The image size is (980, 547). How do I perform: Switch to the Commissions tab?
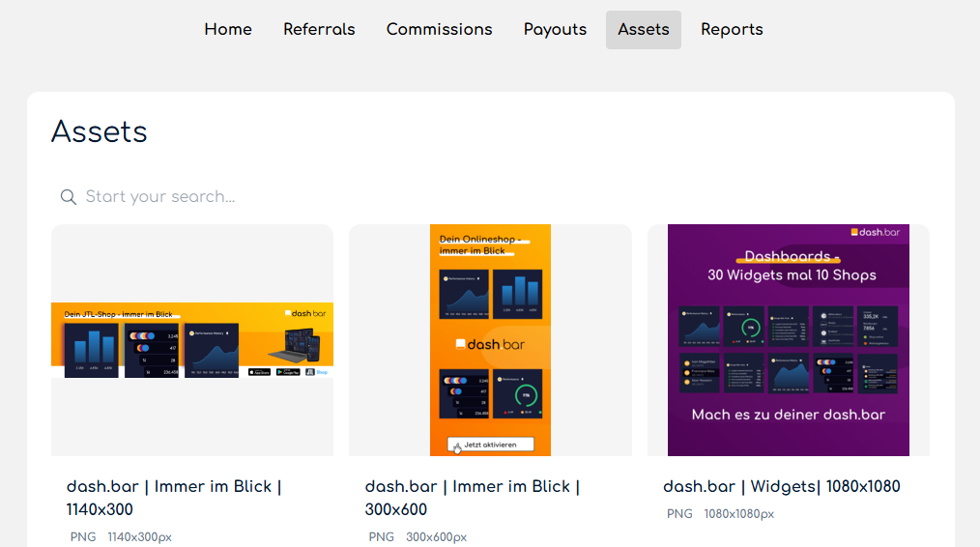point(440,29)
